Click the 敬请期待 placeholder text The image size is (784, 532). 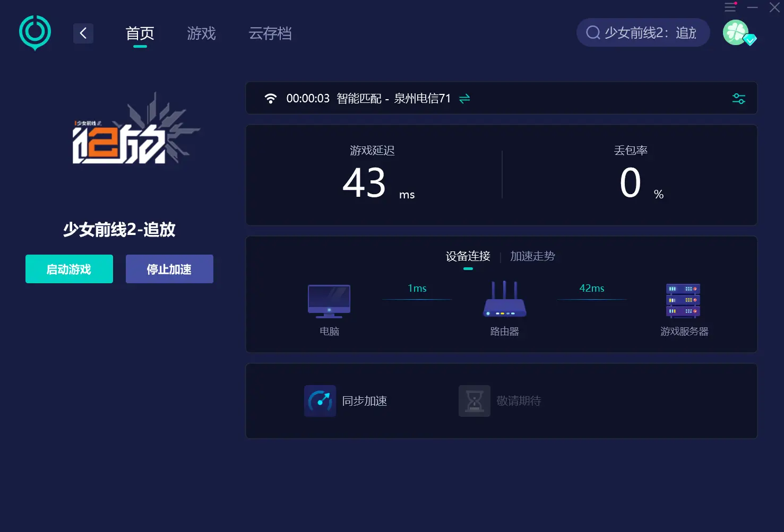519,401
